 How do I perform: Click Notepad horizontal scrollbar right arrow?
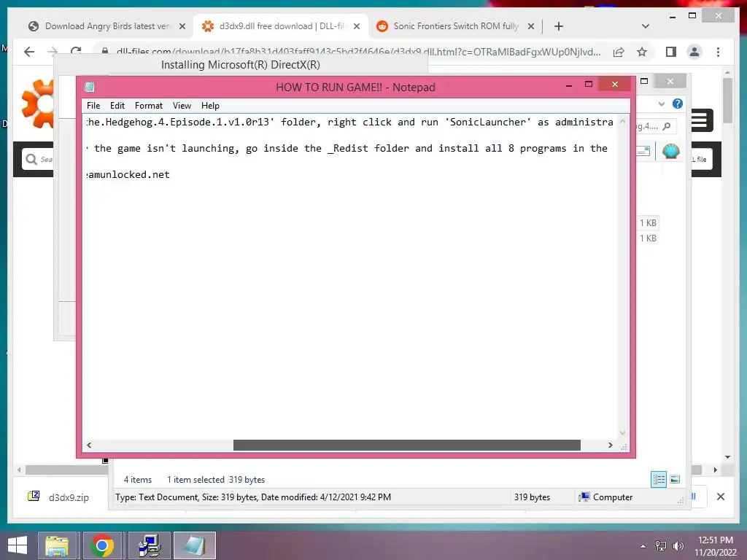(x=611, y=446)
